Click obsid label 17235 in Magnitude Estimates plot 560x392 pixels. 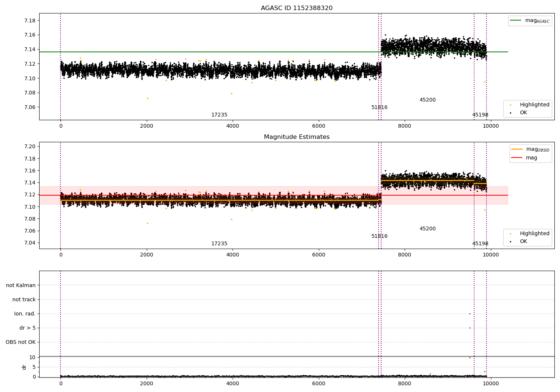click(x=219, y=244)
